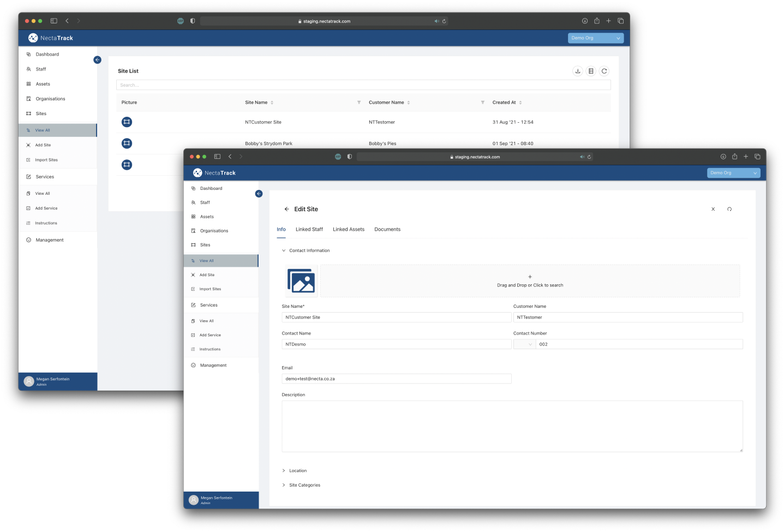Open the Demo Org dropdown
The width and height of the screenshot is (784, 532).
coord(734,172)
